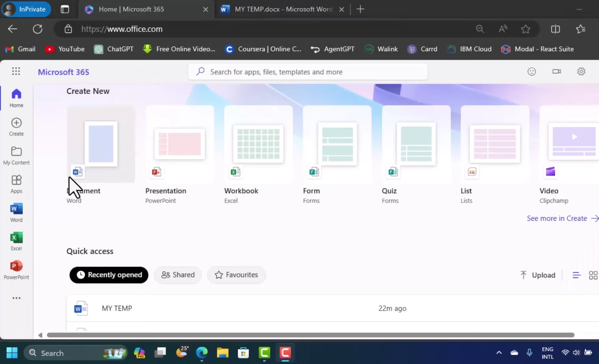Click the Microsoft 365 title link
599x364 pixels.
coord(63,72)
